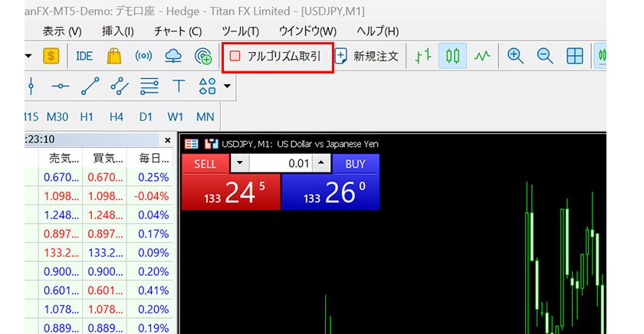Select the M30 timeframe
This screenshot has height=334, width=644.
point(57,117)
